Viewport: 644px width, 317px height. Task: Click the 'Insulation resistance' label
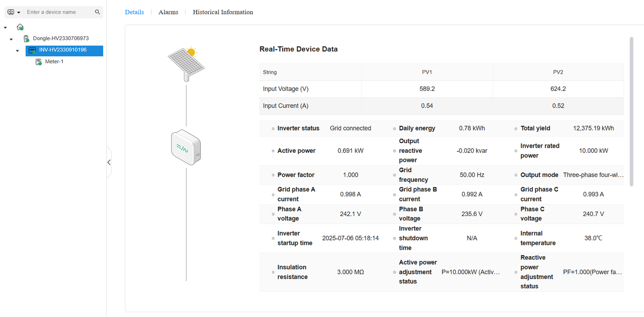point(292,272)
